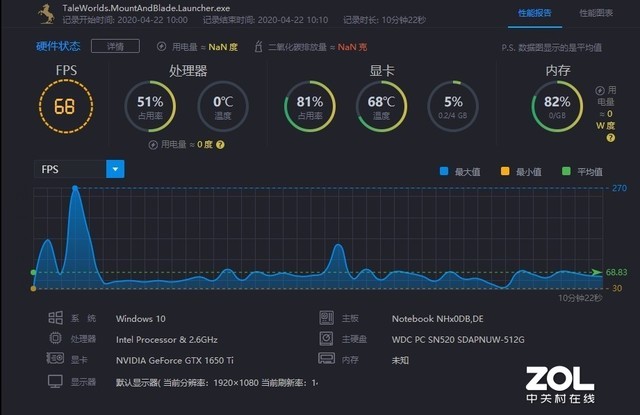This screenshot has height=415, width=640.
Task: Click the blue 最大值 legend swatch
Action: pyautogui.click(x=444, y=171)
